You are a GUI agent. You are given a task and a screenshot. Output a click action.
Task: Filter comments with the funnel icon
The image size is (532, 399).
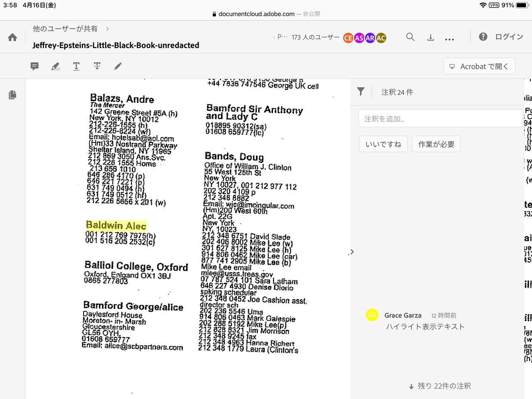361,92
